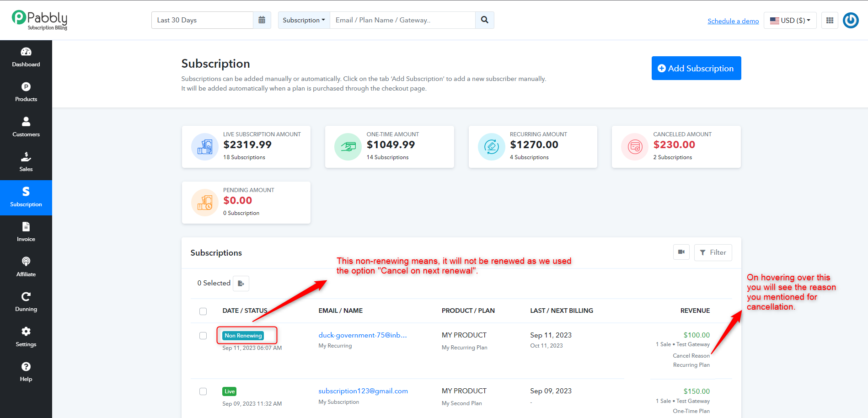Screen dimensions: 868x418
Task: Click the Cancel Reason text
Action: pos(691,356)
